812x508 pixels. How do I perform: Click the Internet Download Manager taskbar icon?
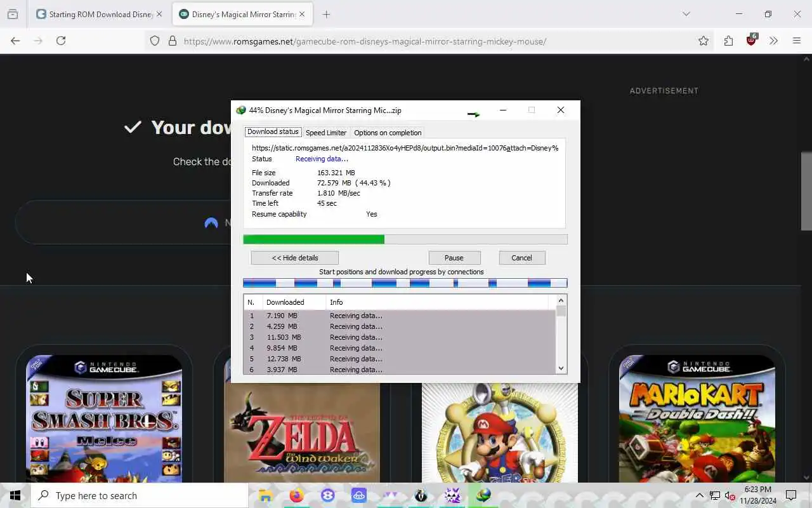click(x=483, y=496)
